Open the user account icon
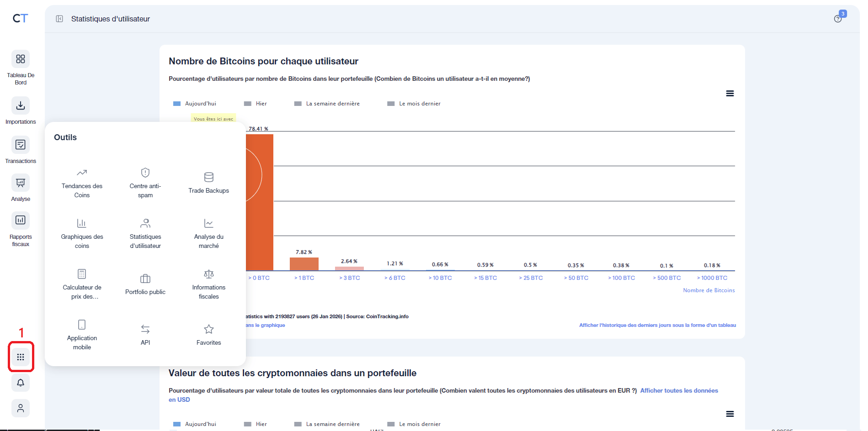868x431 pixels. (x=21, y=408)
